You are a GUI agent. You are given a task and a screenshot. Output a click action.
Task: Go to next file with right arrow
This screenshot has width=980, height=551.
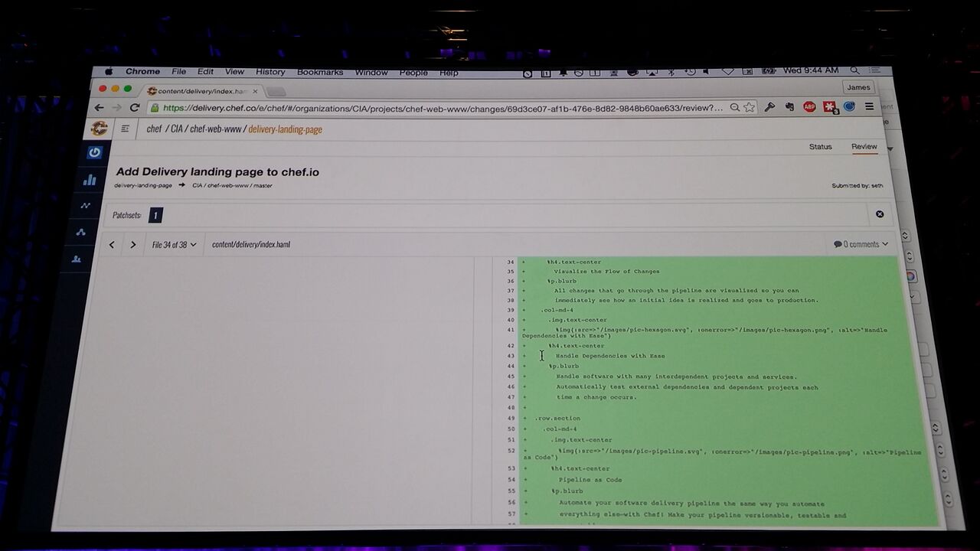click(133, 245)
